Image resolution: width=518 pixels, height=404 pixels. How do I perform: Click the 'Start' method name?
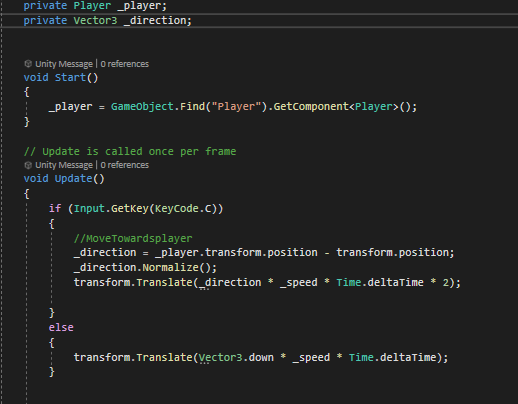70,78
